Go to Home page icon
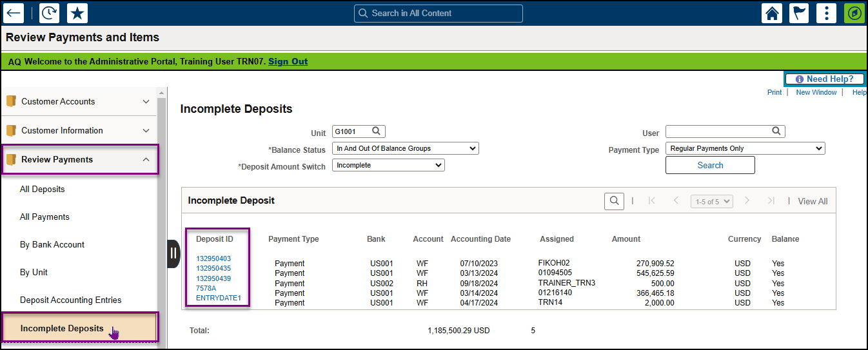868x350 pixels. click(x=772, y=13)
